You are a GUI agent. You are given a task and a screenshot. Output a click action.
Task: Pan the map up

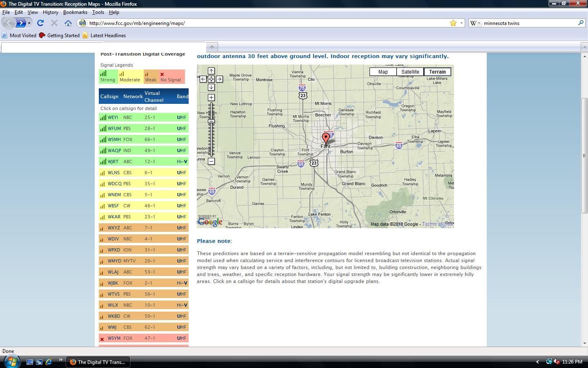[211, 71]
